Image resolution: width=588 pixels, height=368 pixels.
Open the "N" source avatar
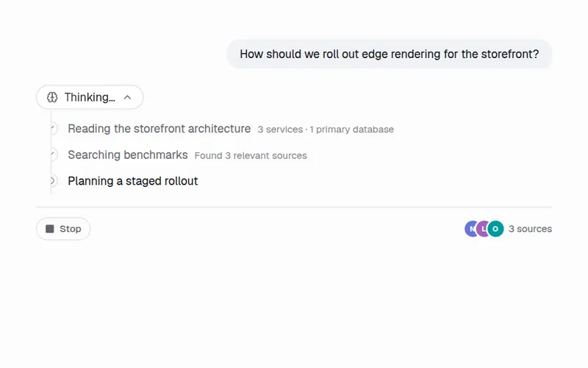tap(472, 229)
